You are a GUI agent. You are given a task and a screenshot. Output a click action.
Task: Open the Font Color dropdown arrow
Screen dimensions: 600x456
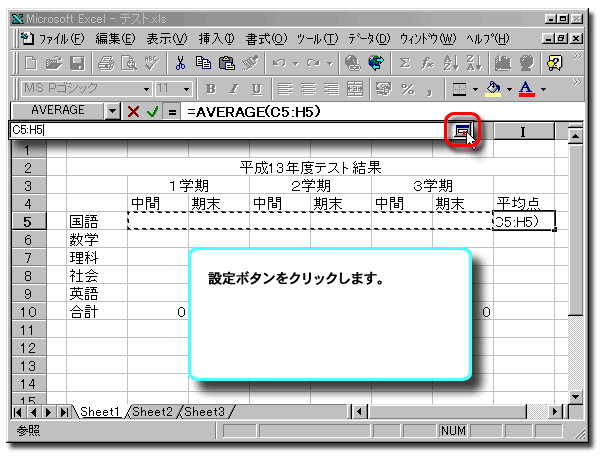click(543, 90)
